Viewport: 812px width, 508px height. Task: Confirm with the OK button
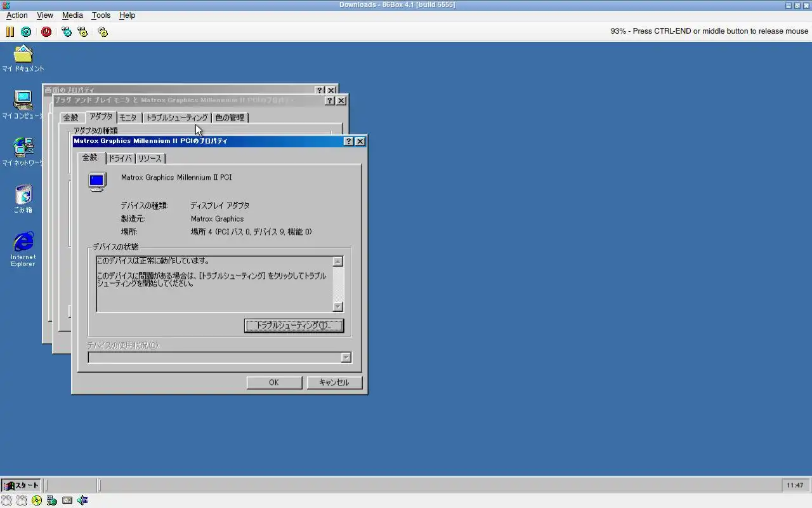tap(274, 382)
